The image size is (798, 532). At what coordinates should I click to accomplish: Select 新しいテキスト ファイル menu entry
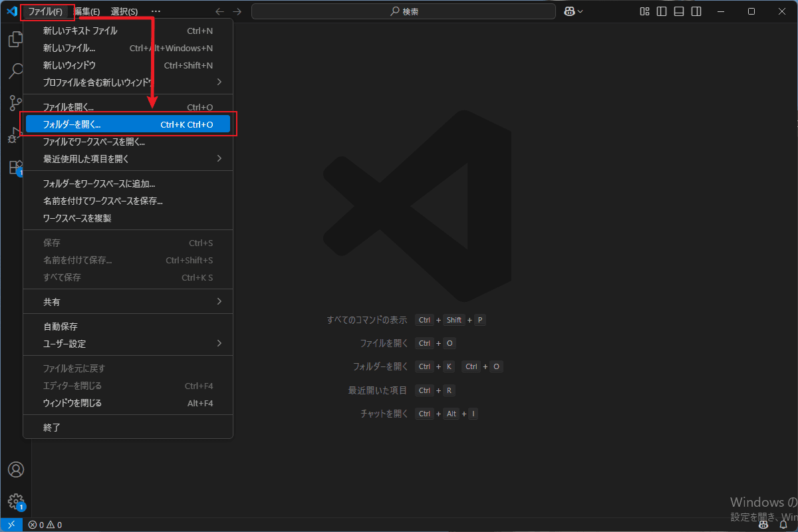coord(128,31)
